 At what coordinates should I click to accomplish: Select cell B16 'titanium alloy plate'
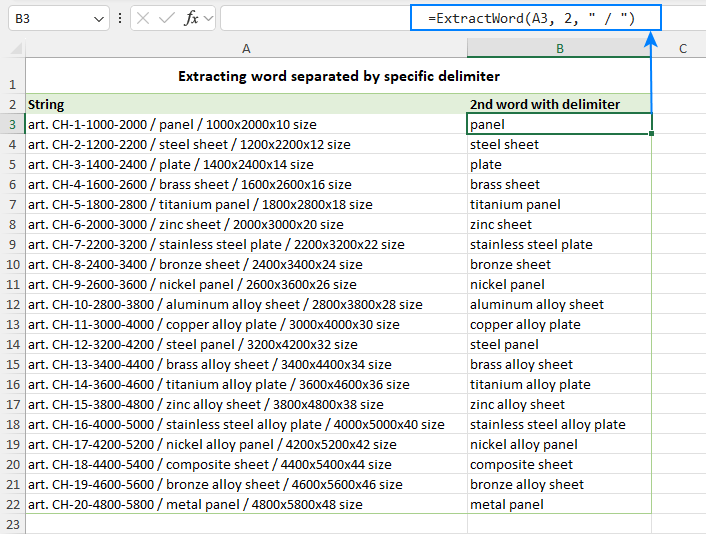[x=559, y=384]
